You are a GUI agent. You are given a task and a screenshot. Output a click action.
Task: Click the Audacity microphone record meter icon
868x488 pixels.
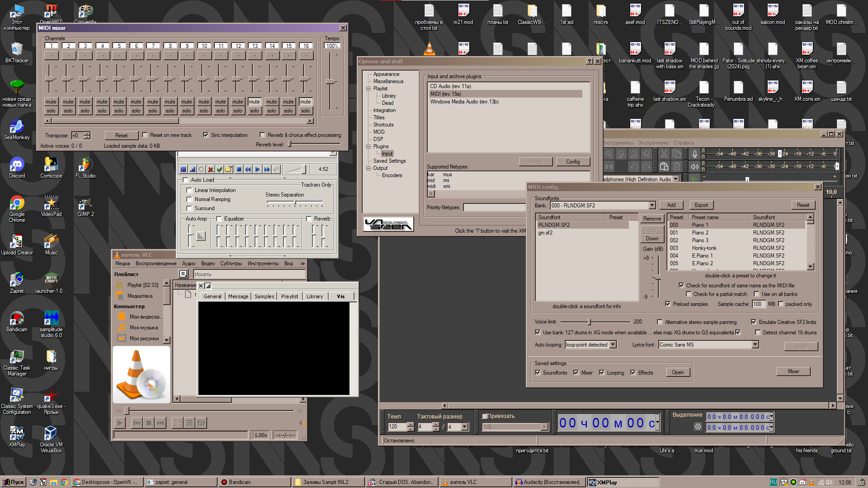[695, 154]
